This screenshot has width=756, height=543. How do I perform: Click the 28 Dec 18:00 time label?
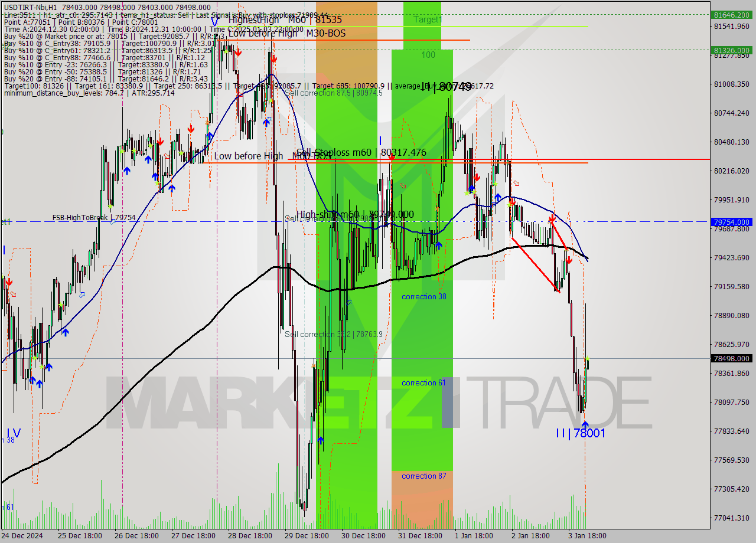(250, 536)
